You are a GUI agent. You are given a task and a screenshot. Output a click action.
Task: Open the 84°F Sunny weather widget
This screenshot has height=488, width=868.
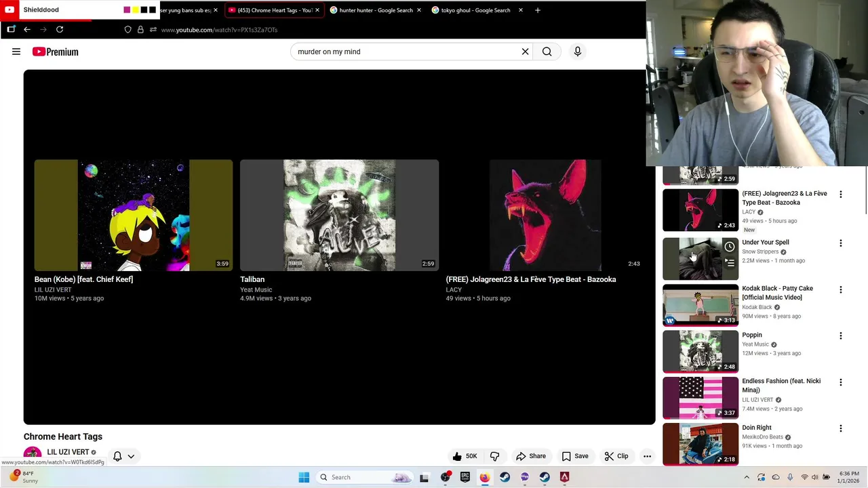pos(23,477)
